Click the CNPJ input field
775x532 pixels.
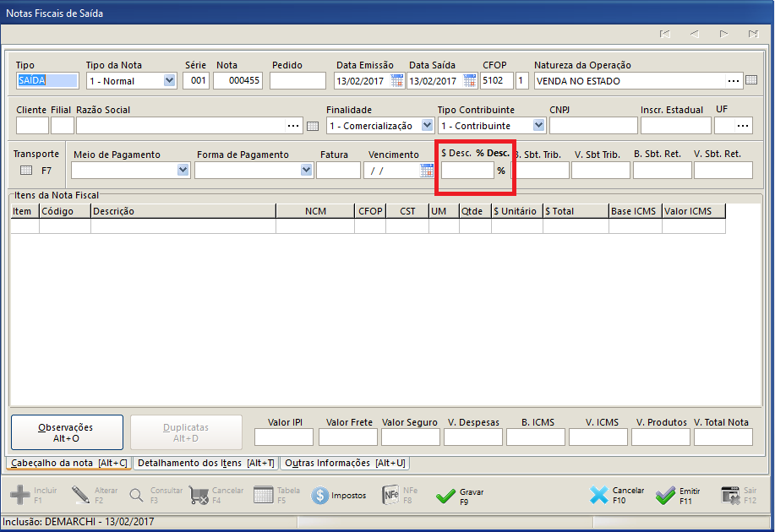(593, 126)
